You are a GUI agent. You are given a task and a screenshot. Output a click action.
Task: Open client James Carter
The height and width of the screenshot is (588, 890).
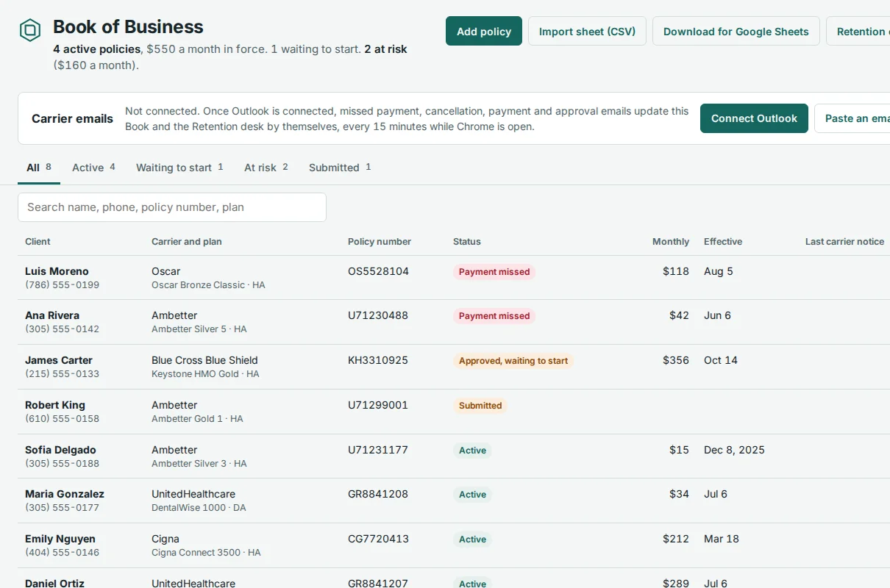click(x=59, y=360)
